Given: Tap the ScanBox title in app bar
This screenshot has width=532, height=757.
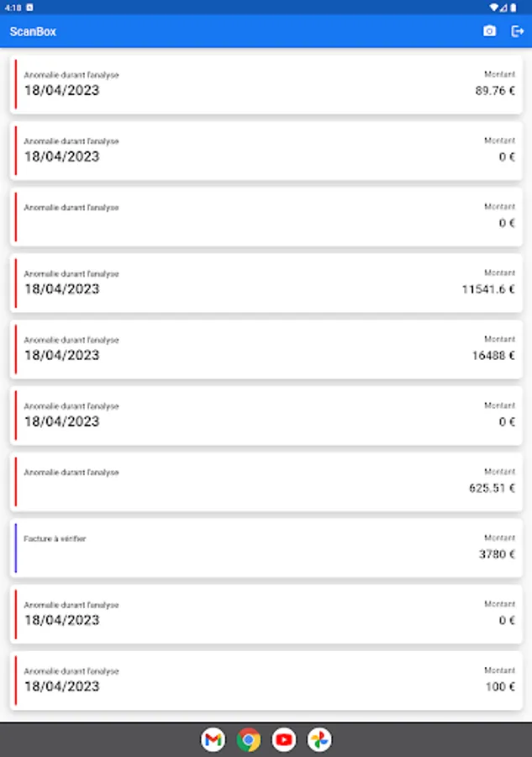Looking at the screenshot, I should 33,32.
